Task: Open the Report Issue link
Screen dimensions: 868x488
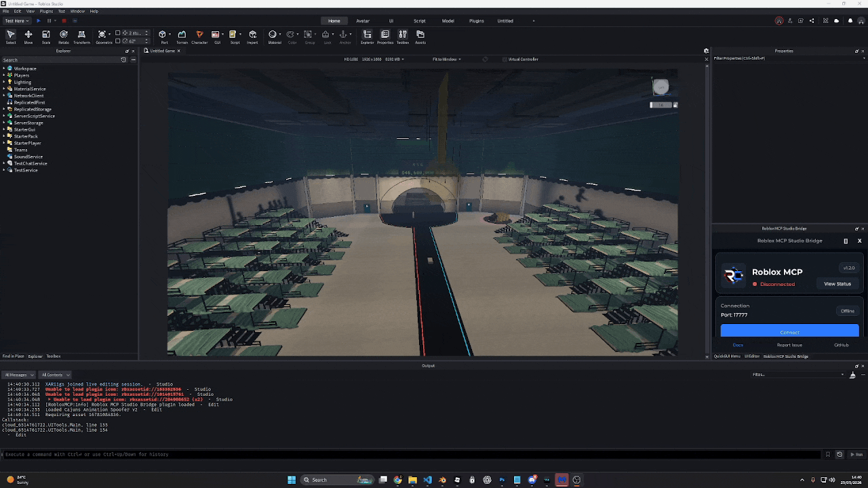Action: pyautogui.click(x=789, y=345)
